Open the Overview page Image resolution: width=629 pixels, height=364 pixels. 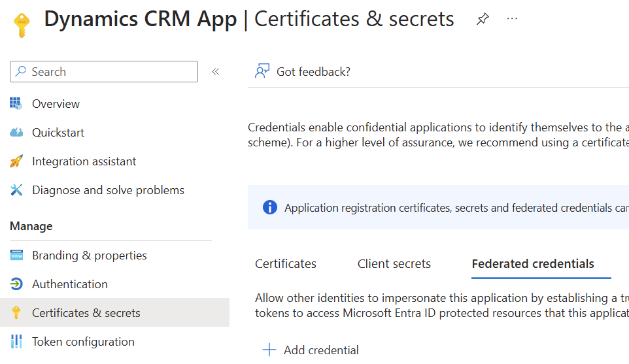56,104
